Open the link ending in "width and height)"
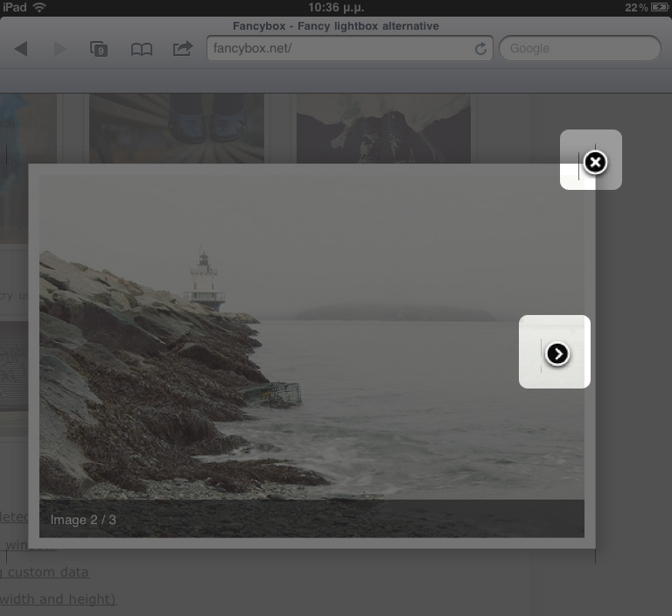The width and height of the screenshot is (672, 616). pos(58,599)
